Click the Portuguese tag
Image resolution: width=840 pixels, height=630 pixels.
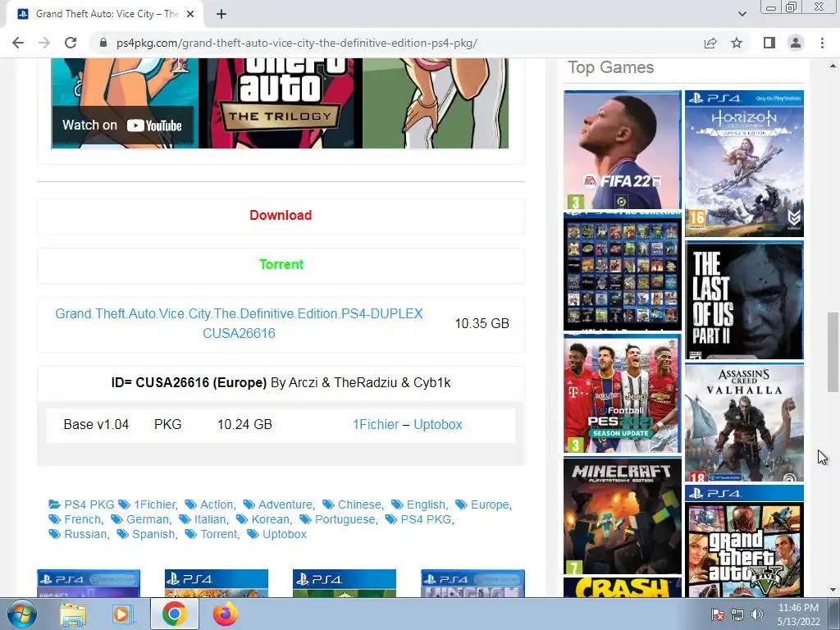pos(345,519)
